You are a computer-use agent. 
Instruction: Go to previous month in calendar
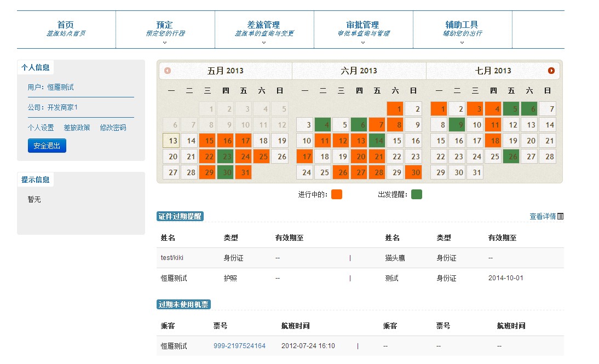click(168, 71)
